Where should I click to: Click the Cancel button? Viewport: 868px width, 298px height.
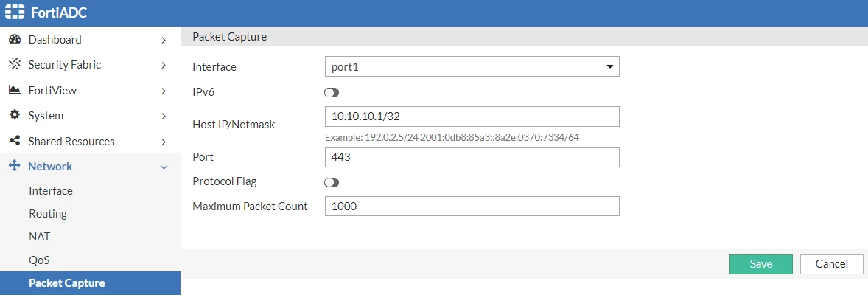(831, 264)
